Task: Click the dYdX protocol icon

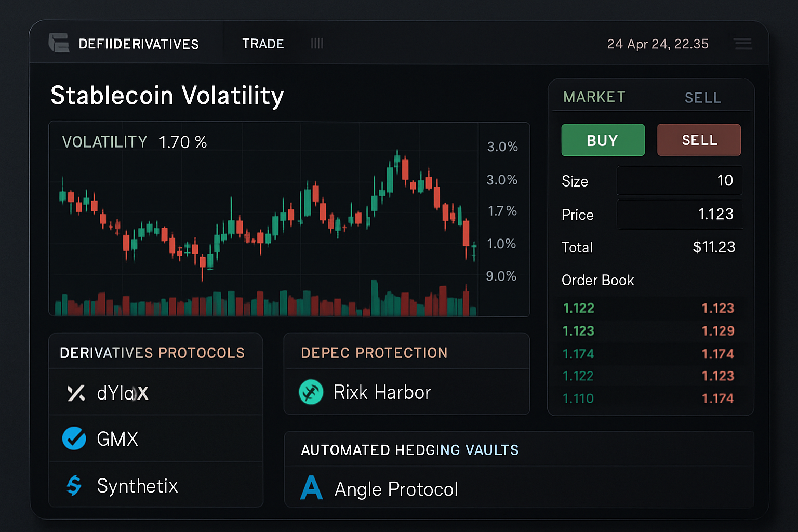Action: (x=76, y=393)
